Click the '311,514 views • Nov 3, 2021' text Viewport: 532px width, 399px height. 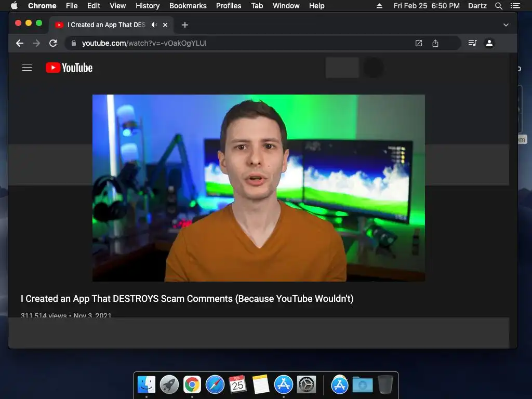(66, 315)
